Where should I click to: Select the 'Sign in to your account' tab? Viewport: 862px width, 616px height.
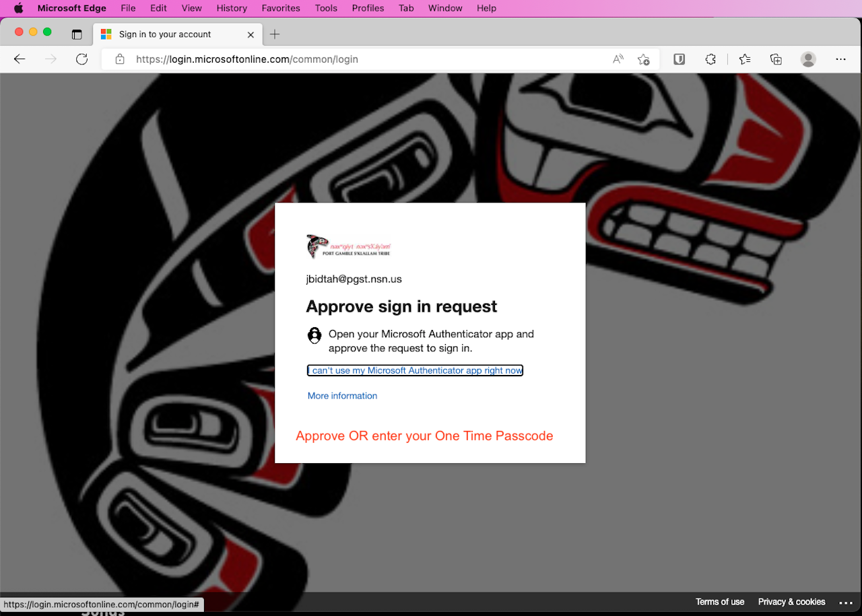(178, 34)
